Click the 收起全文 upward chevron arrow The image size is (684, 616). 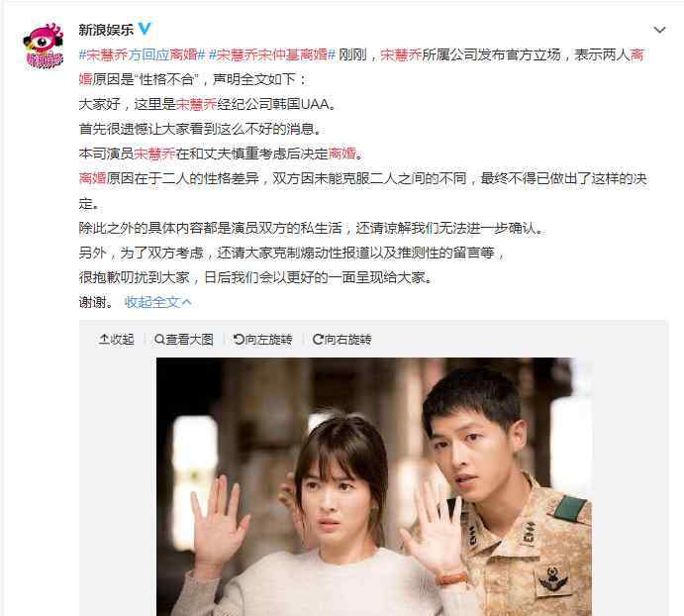click(187, 302)
